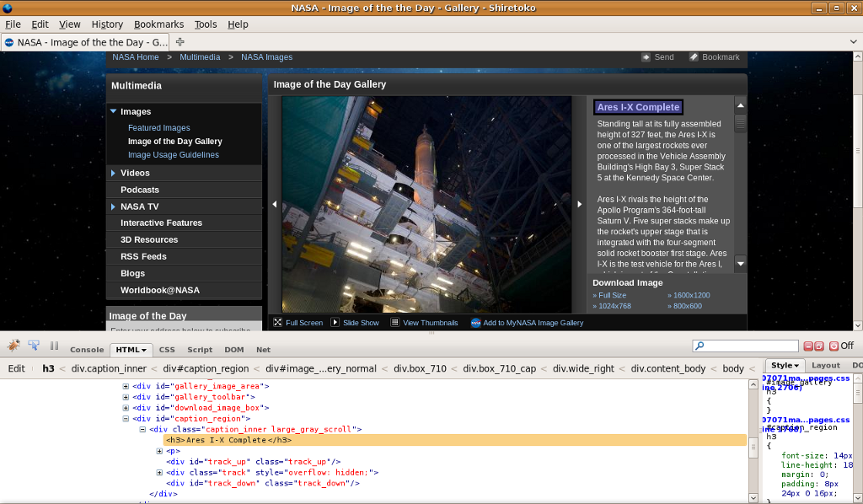The image size is (863, 504).
Task: Open the File menu
Action: coord(13,24)
